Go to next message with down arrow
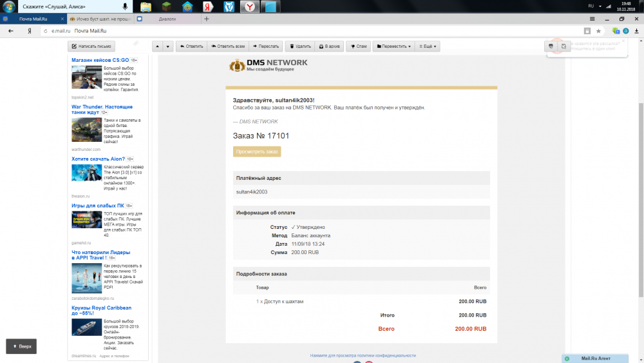The image size is (644, 363). coord(168,46)
